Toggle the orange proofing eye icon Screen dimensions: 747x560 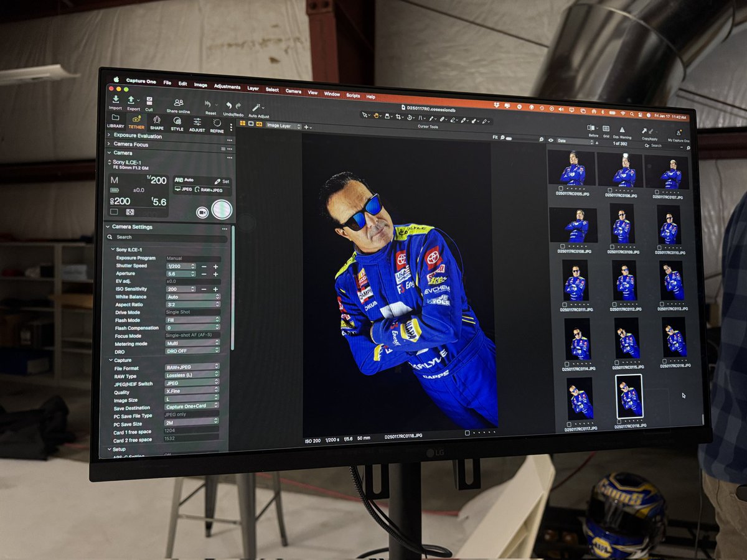click(x=259, y=124)
